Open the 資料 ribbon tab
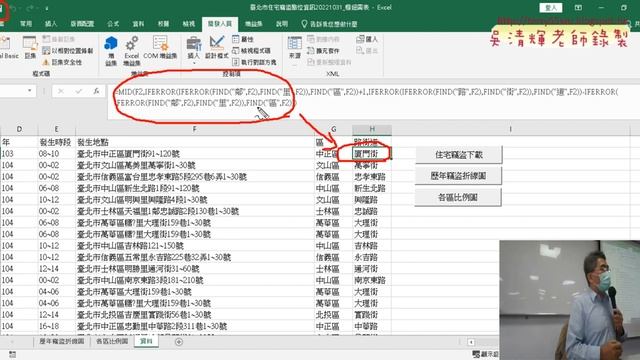The height and width of the screenshot is (360, 640). pos(138,24)
